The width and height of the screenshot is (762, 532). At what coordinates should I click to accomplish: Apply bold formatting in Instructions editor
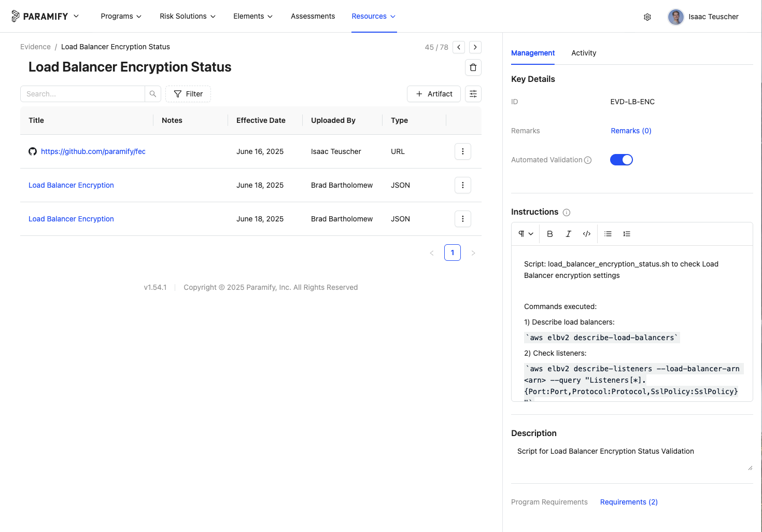click(x=550, y=234)
